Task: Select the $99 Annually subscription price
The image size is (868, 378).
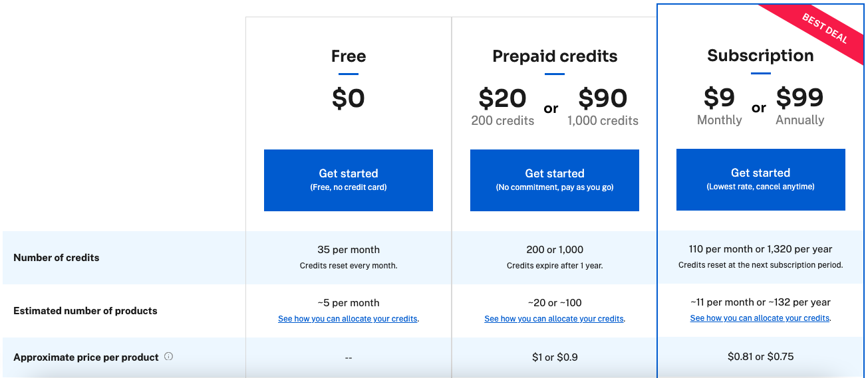Action: pyautogui.click(x=800, y=106)
